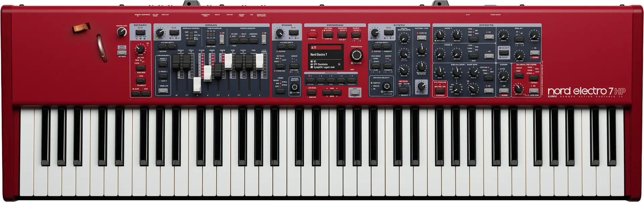Click the Synth Vibrato settings button
Viewport: 644px width, 202px height.
(122, 53)
